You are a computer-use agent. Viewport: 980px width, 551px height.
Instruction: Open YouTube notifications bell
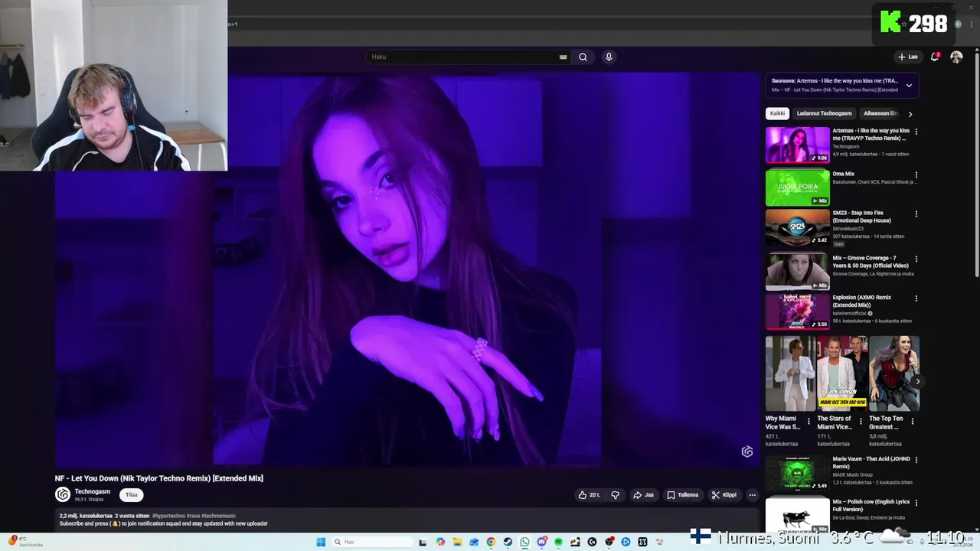tap(935, 57)
